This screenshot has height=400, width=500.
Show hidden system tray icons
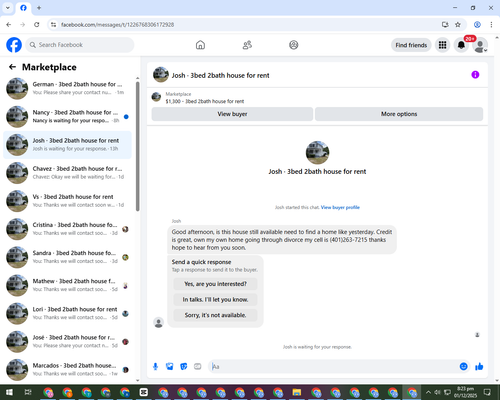click(428, 392)
